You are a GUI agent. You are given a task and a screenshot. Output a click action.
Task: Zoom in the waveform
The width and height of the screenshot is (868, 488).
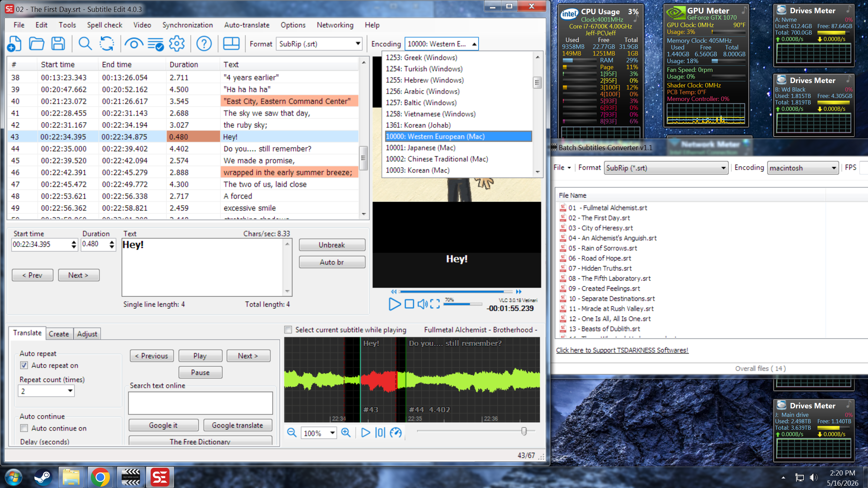pos(346,433)
